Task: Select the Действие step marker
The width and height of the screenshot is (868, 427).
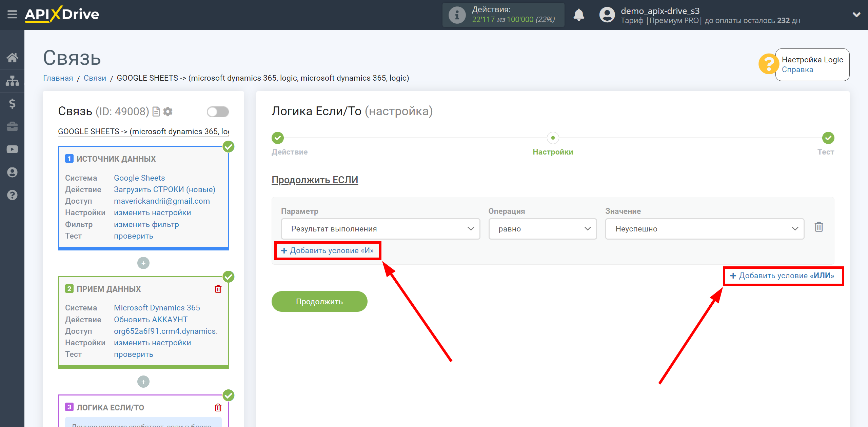Action: pos(278,138)
